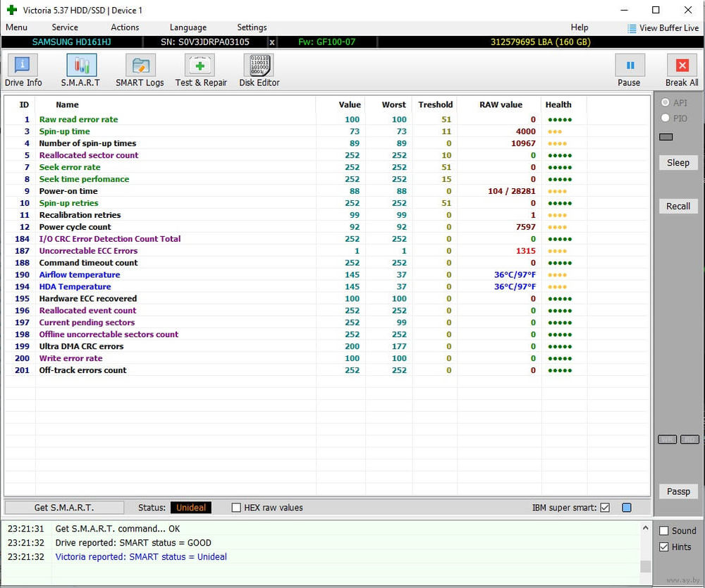Open the Disk Editor toolbar icon
The image size is (705, 588).
(259, 65)
